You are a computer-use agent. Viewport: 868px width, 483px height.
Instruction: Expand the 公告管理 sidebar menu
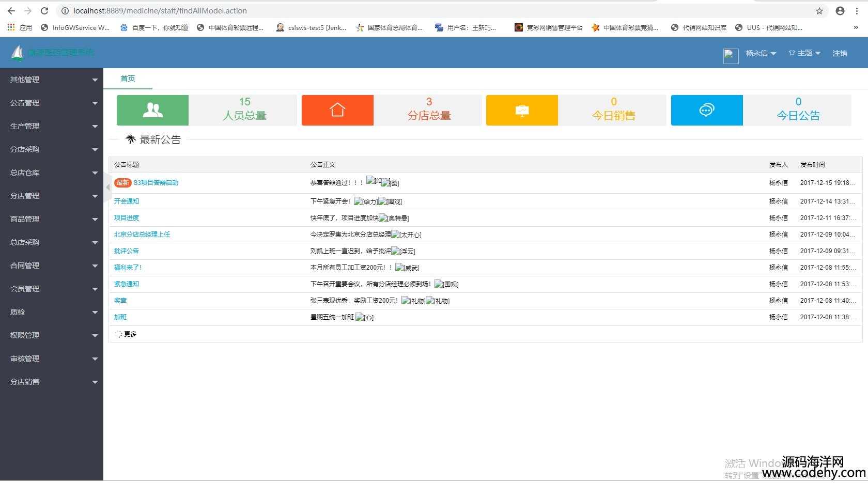pos(52,103)
